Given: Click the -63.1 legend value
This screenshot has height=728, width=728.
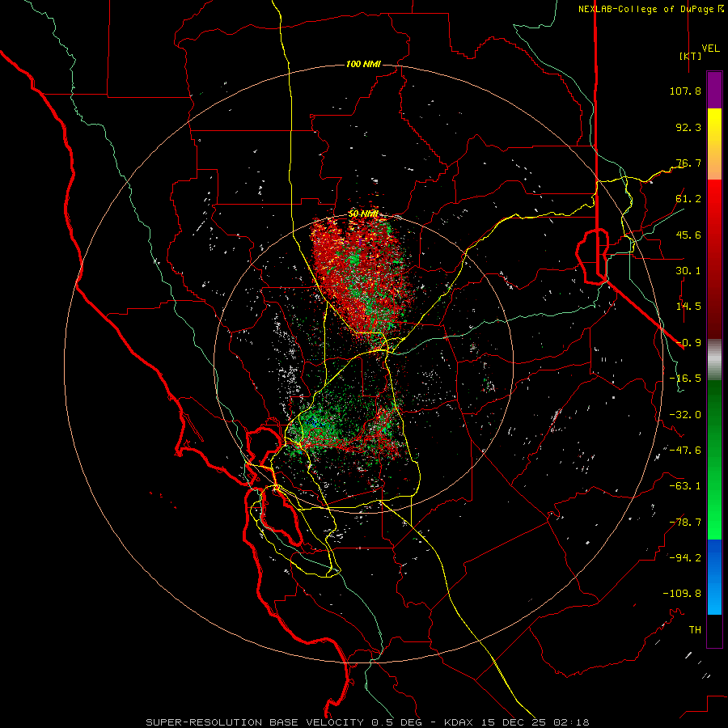Looking at the screenshot, I should 685,486.
